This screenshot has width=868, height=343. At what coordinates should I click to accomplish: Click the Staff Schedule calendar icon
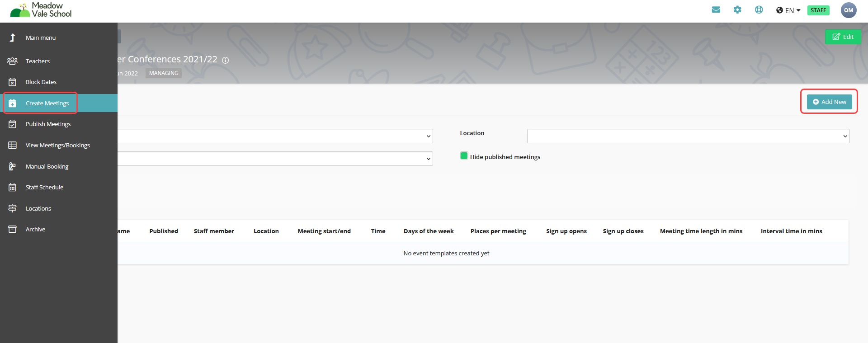coord(13,188)
